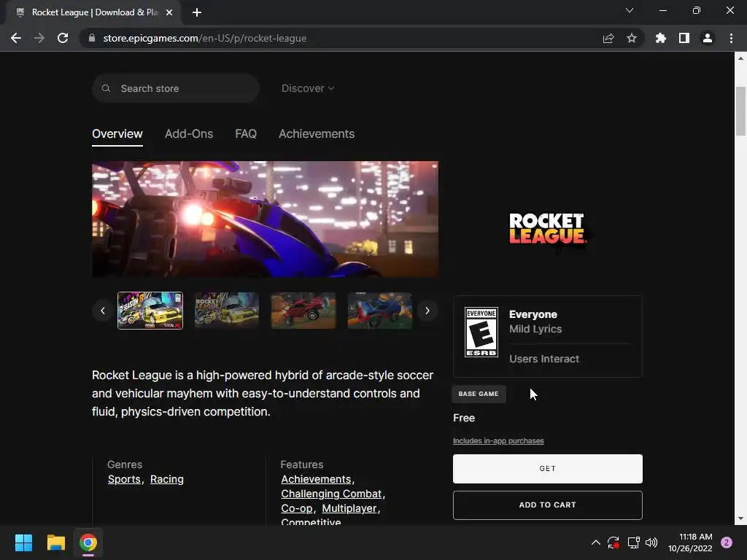Click the scrollbar down arrow

[740, 518]
